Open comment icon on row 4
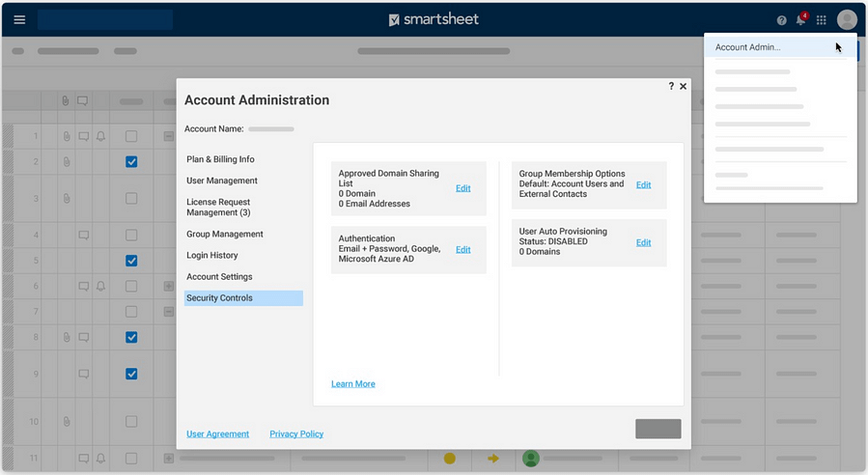Viewport: 868px width, 475px height. pos(84,236)
